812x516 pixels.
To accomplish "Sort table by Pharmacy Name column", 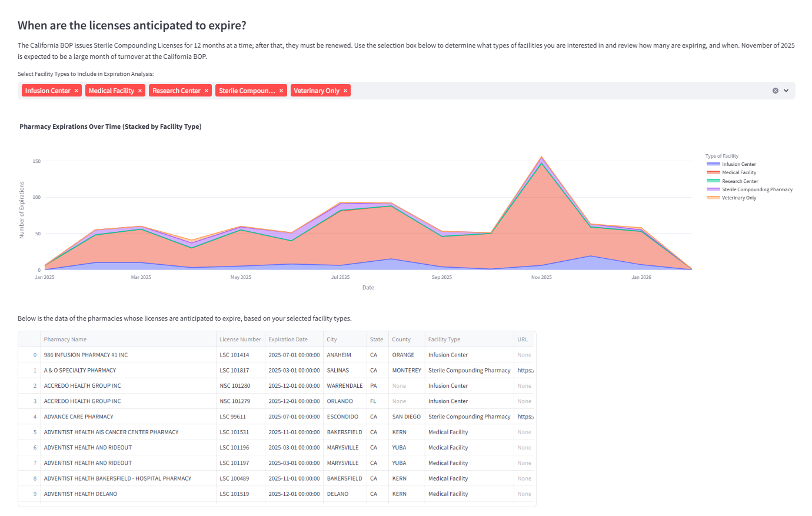I will pyautogui.click(x=65, y=339).
